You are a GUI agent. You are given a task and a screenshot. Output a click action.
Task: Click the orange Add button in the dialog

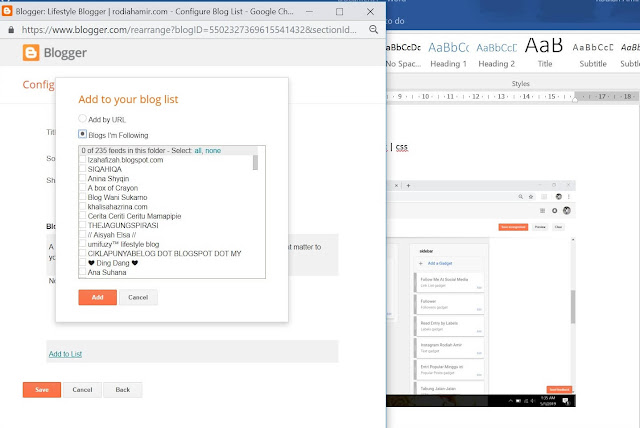(98, 297)
